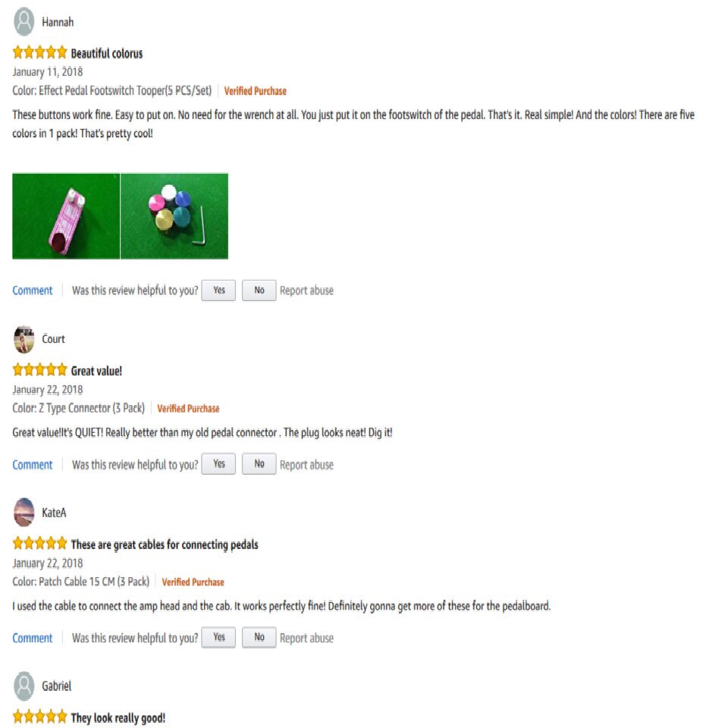Open KateA's profile avatar
The image size is (728, 728).
pos(24,513)
